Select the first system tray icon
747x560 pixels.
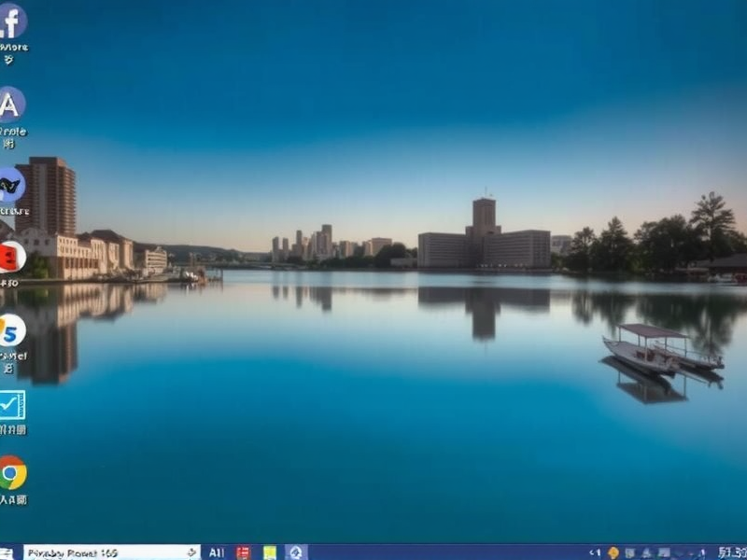[x=613, y=553]
